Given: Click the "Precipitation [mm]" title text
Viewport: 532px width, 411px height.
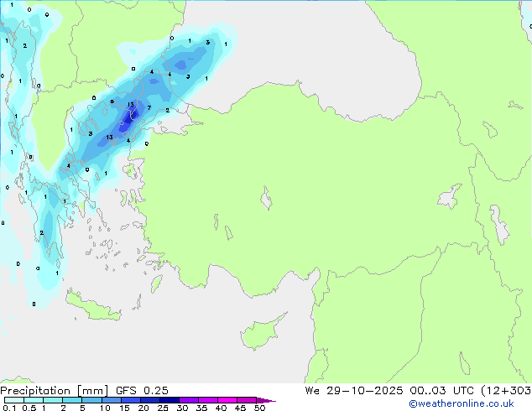Looking at the screenshot, I should [x=54, y=391].
